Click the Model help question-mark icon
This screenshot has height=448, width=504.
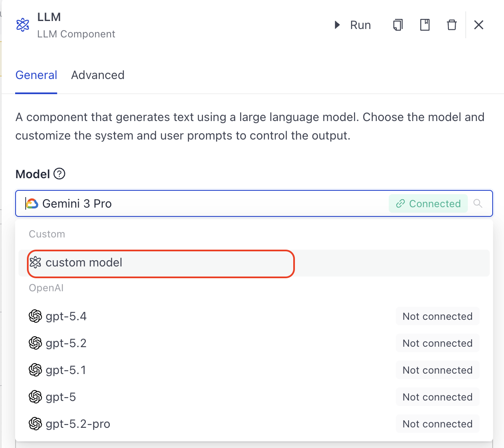click(x=60, y=174)
